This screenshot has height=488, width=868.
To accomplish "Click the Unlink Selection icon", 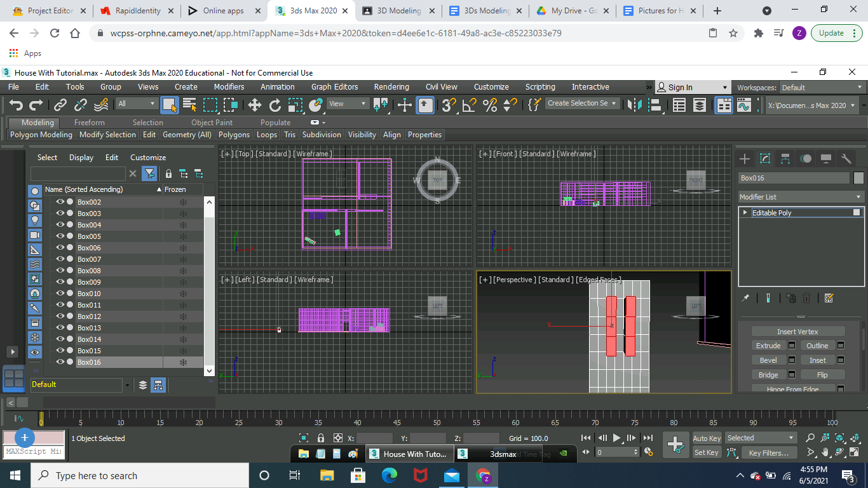I will click(x=81, y=105).
